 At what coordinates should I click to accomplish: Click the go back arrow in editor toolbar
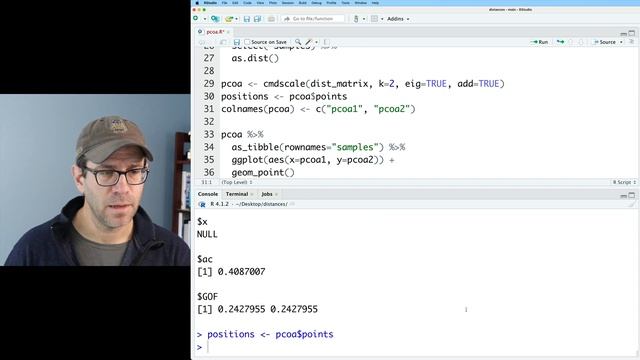[201, 42]
